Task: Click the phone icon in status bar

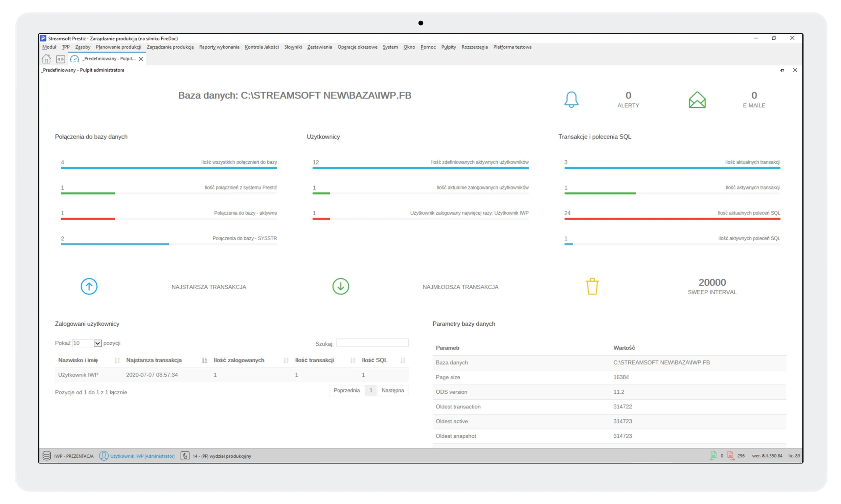Action: tap(185, 456)
